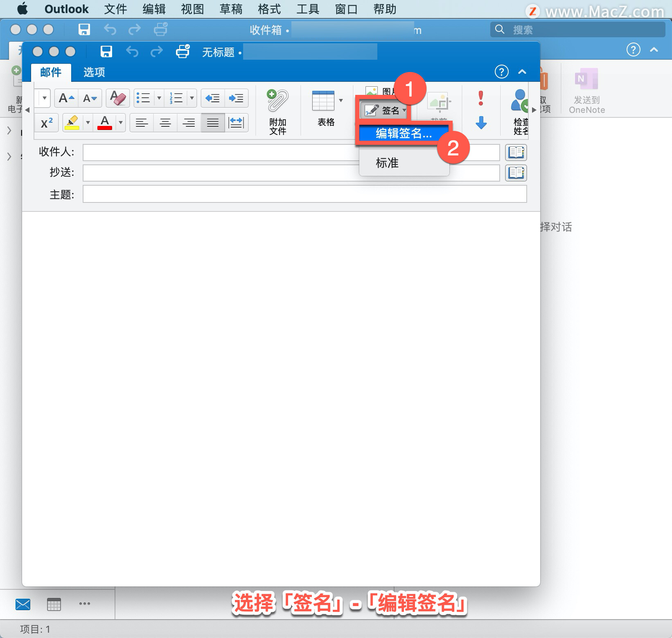
Task: Open address book for 抄送 field
Action: [516, 173]
